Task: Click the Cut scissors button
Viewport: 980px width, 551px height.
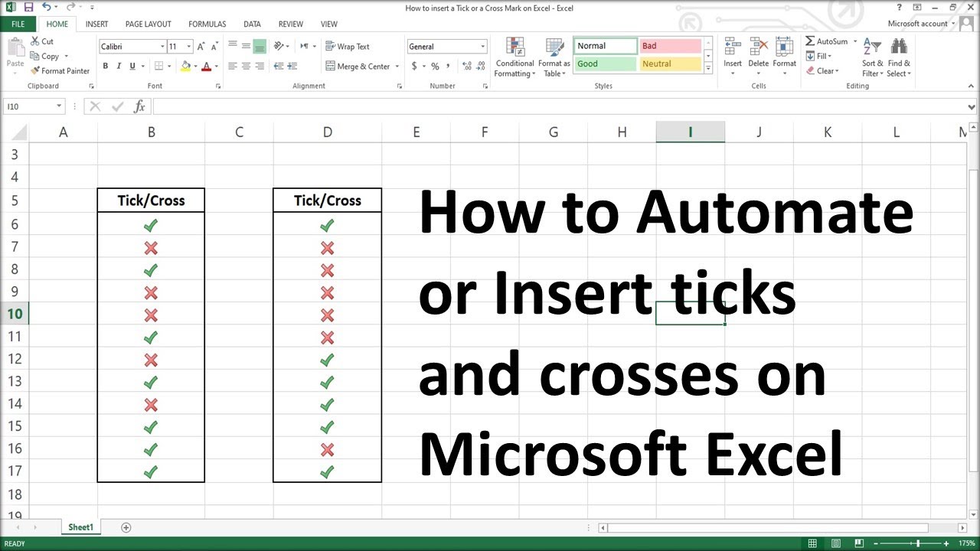Action: (x=42, y=41)
